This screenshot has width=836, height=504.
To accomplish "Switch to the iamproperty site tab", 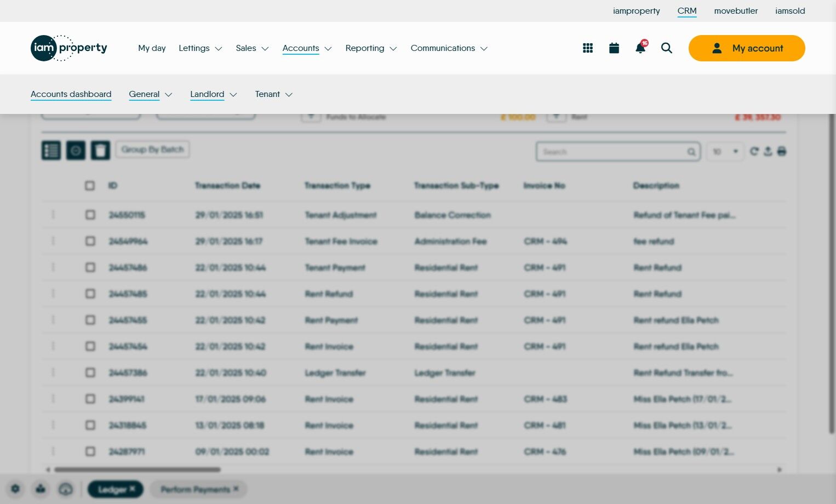I will [x=637, y=11].
